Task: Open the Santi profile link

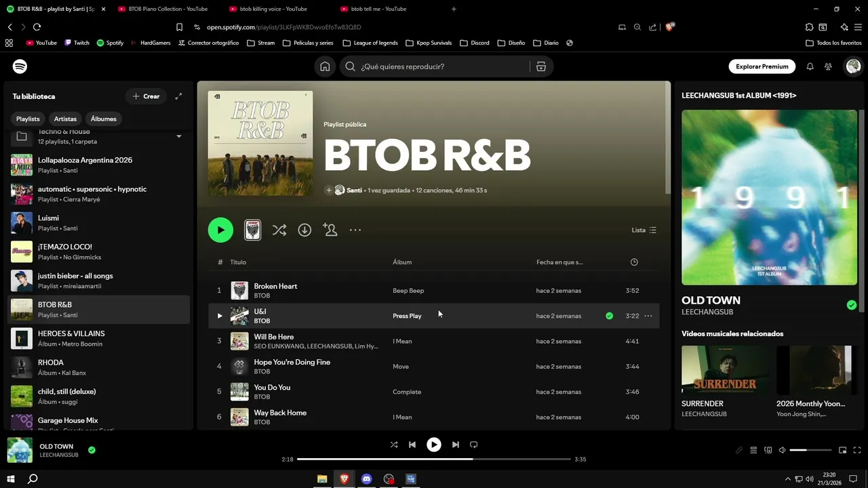Action: [x=354, y=190]
